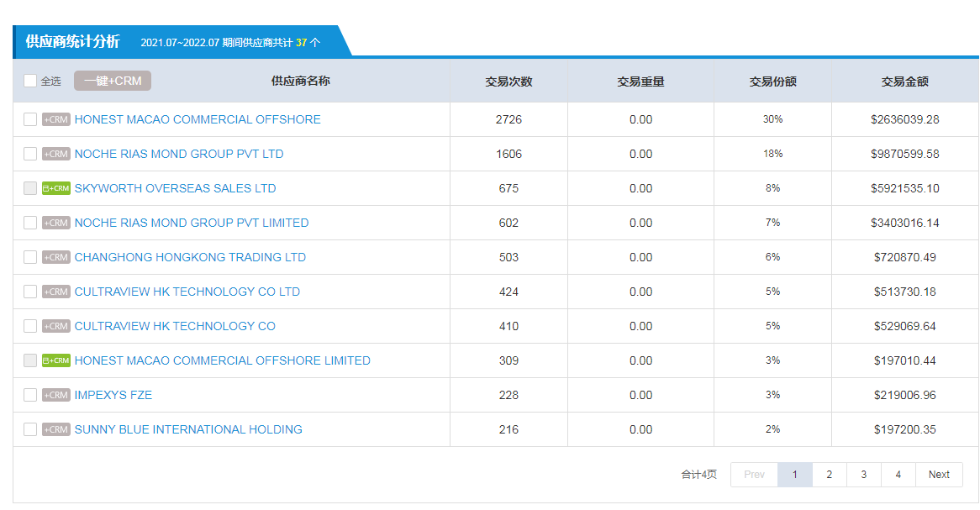Click +CRM badge for SUNNY BLUE INTERNATIONAL HOLDING

56,429
